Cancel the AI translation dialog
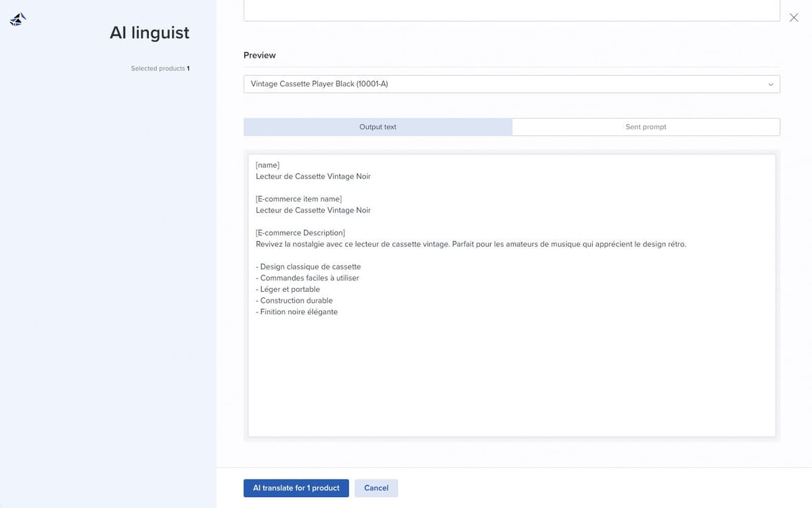 [x=376, y=488]
